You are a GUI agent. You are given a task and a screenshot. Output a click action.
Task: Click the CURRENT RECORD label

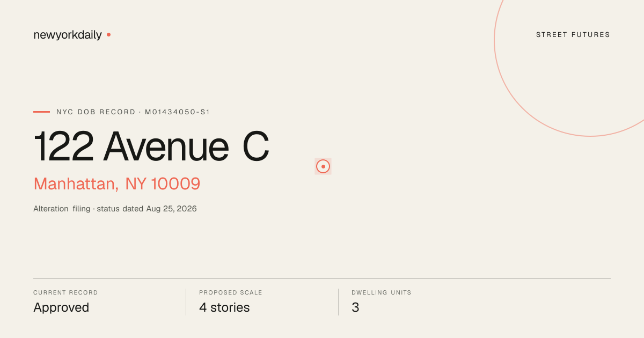65,293
